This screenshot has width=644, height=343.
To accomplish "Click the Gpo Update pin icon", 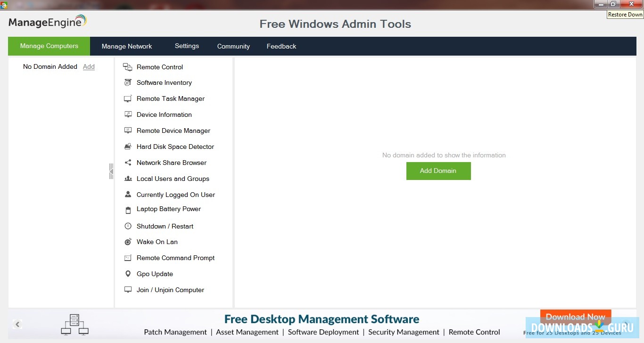I will click(x=128, y=274).
